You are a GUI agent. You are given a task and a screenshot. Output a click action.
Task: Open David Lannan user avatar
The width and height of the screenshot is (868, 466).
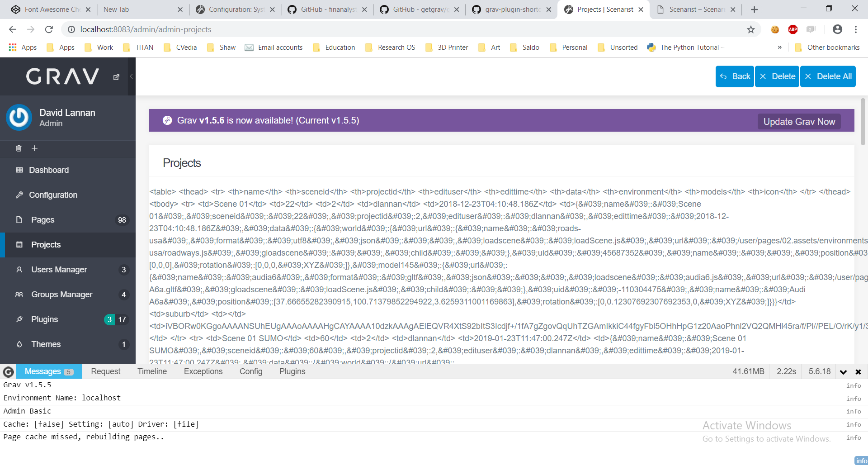(x=19, y=118)
